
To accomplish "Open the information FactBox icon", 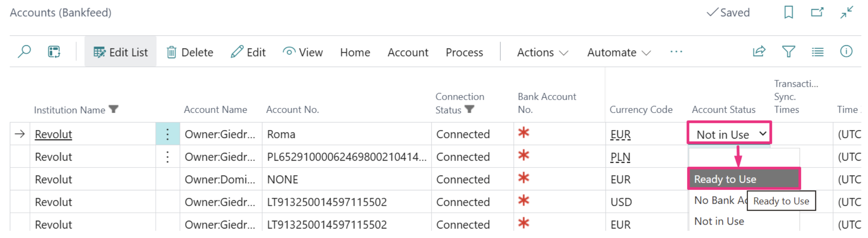I will [x=846, y=51].
